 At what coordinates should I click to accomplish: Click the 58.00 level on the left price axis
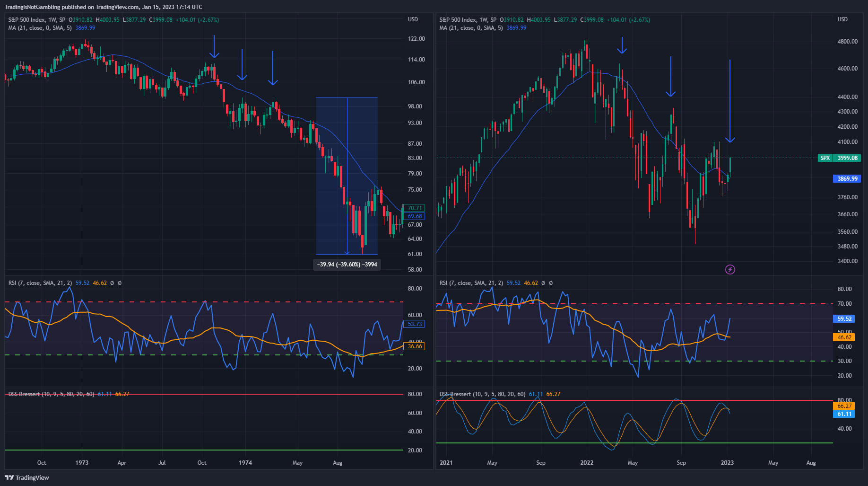click(x=415, y=270)
